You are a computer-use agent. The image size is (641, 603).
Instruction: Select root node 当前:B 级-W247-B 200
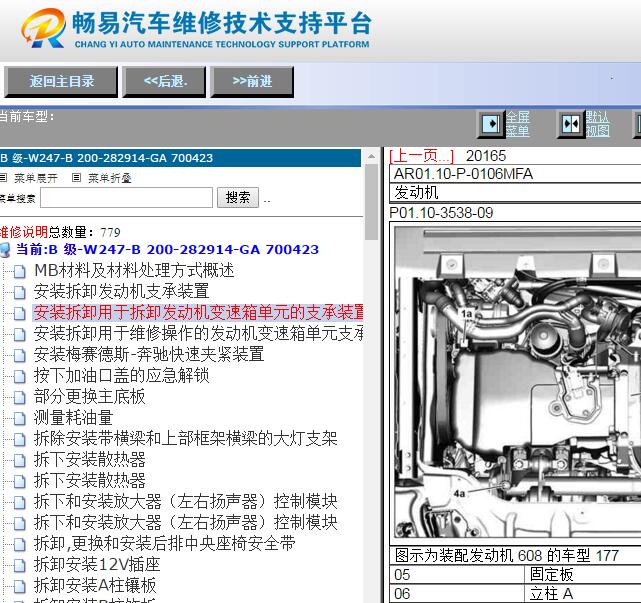(x=167, y=249)
